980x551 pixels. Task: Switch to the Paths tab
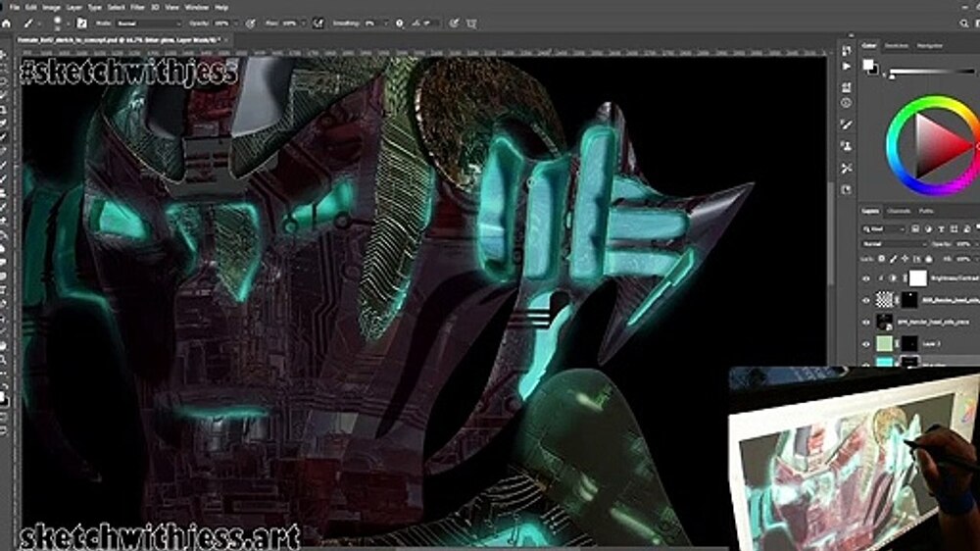926,211
